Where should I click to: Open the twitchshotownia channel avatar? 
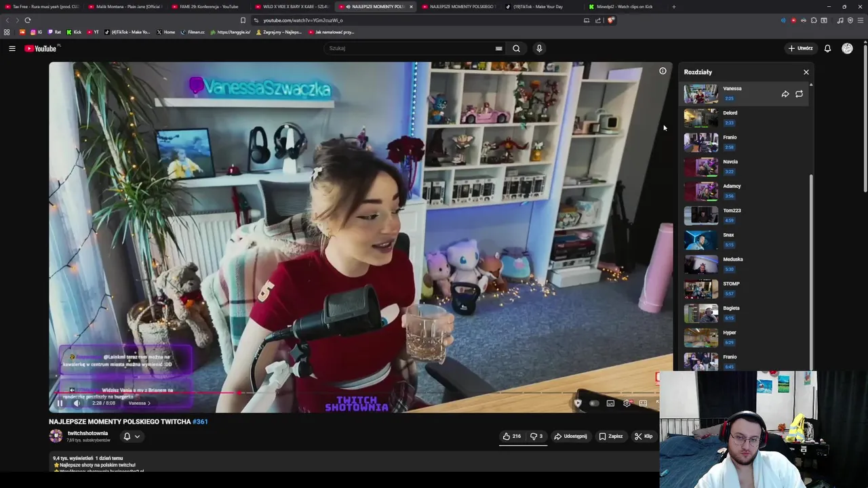point(56,436)
